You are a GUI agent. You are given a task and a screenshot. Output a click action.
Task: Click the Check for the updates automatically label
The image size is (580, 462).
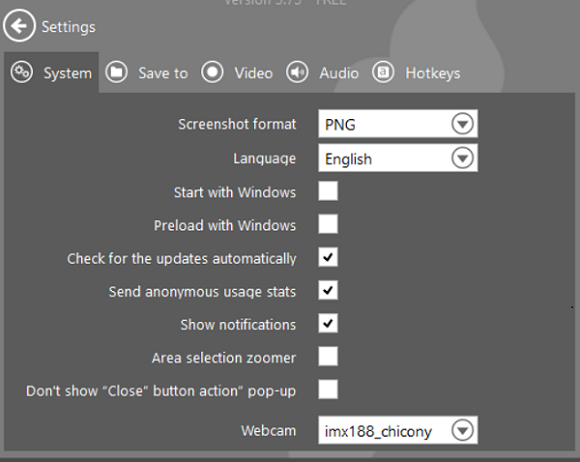pos(182,259)
